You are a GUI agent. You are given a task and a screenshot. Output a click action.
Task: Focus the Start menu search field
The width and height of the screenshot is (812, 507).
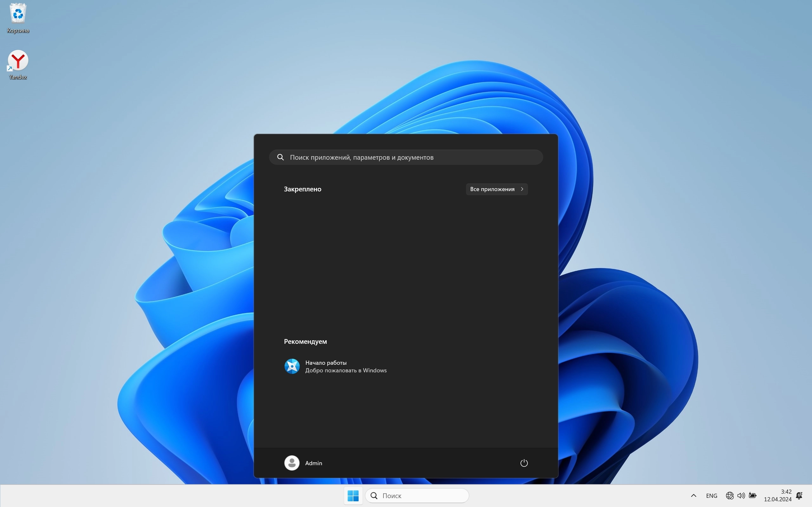click(x=406, y=157)
